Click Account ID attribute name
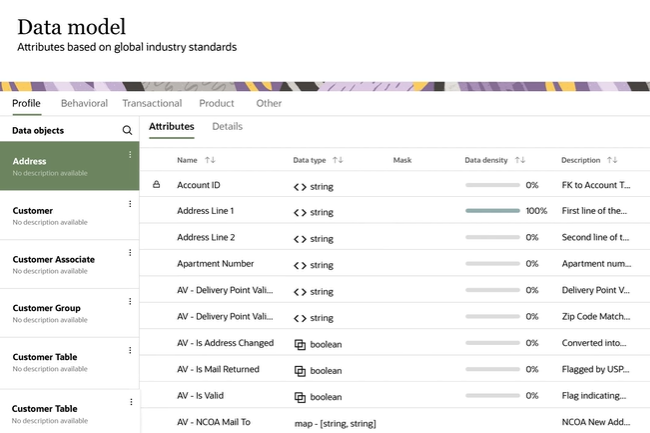 tap(199, 185)
